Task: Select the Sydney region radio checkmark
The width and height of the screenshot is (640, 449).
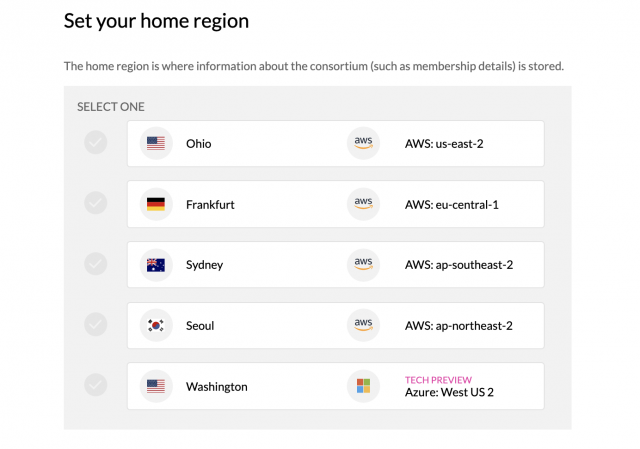Action: pos(96,264)
